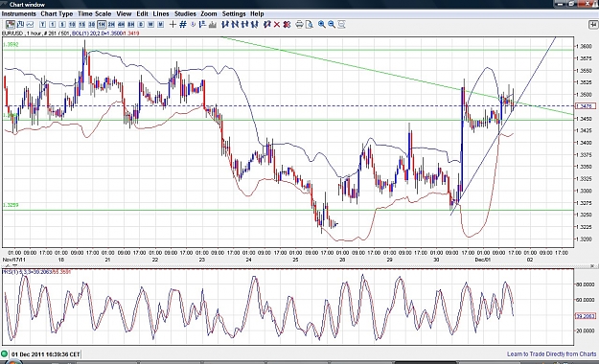Select the 1H time scale button
Screen dimensions: 599x364
pos(102,25)
